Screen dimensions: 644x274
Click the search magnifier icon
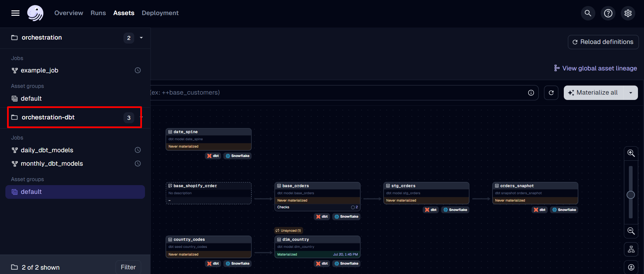click(588, 13)
